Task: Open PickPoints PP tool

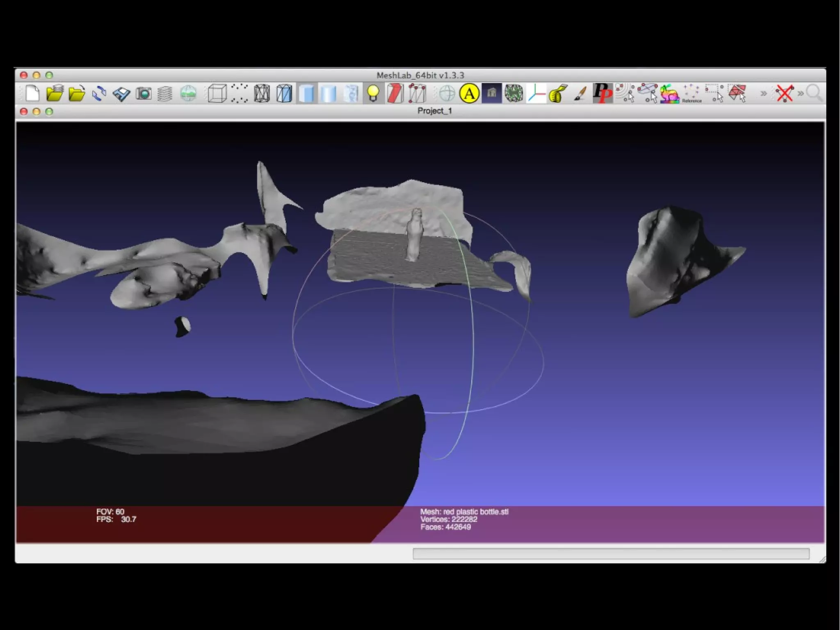Action: [x=602, y=94]
